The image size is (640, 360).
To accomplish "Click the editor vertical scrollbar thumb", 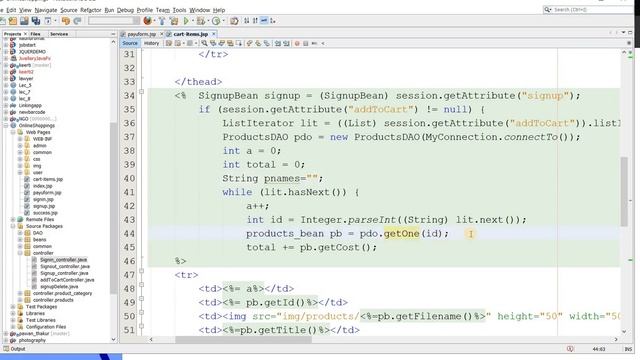I will click(624, 191).
